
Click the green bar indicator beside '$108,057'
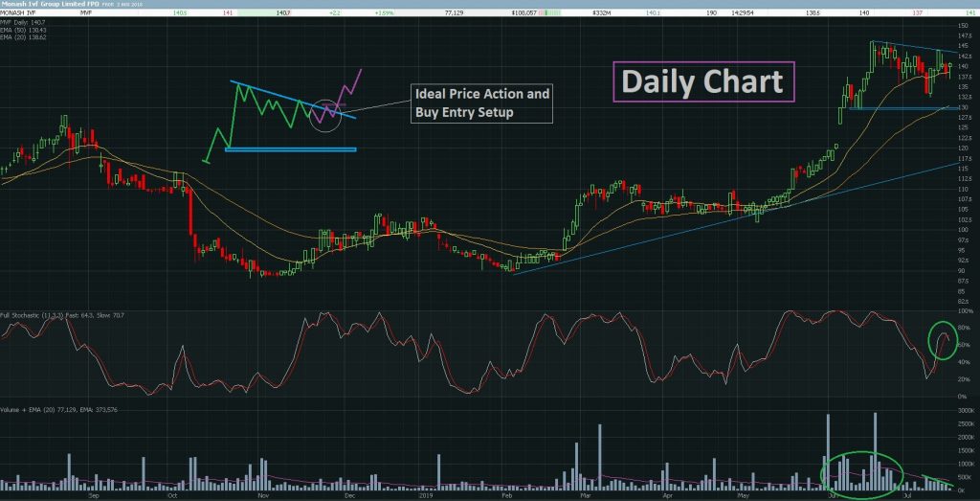pyautogui.click(x=550, y=12)
